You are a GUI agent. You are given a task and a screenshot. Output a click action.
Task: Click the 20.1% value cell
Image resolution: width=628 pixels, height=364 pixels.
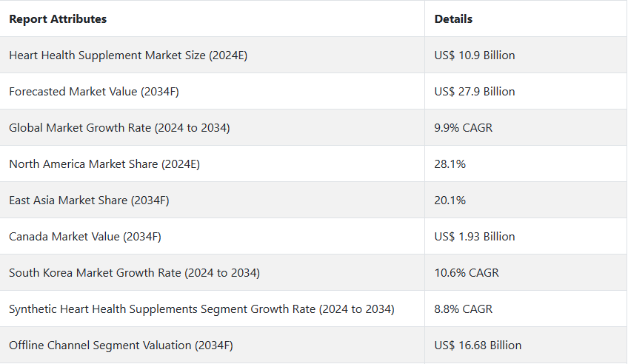tap(450, 200)
